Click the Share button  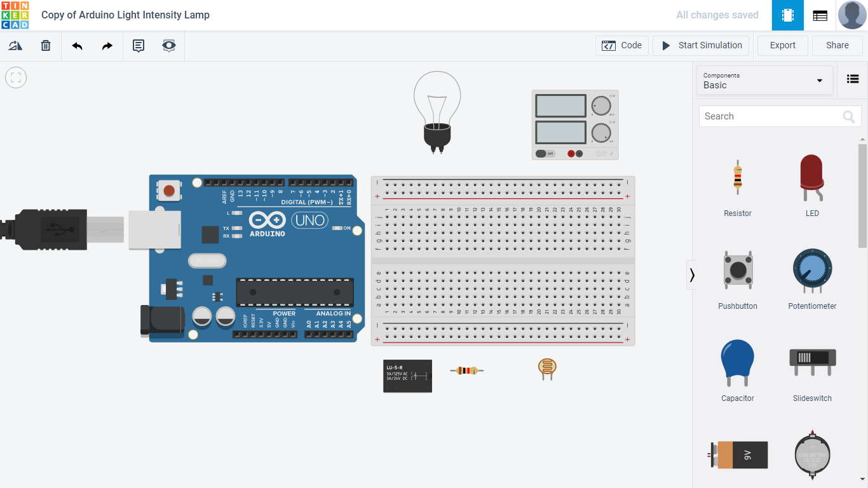(837, 46)
